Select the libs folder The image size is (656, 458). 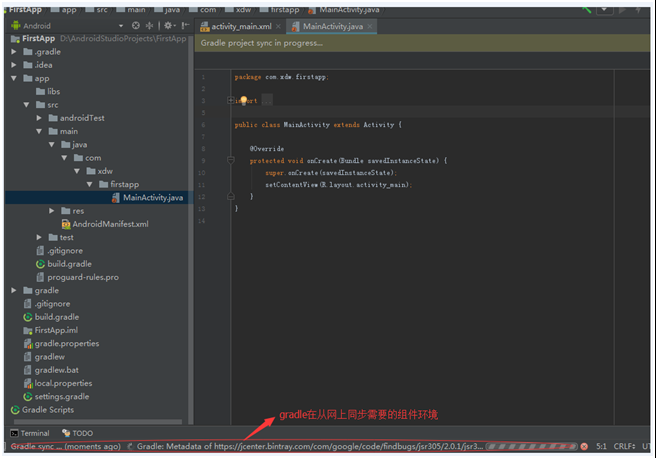point(48,92)
